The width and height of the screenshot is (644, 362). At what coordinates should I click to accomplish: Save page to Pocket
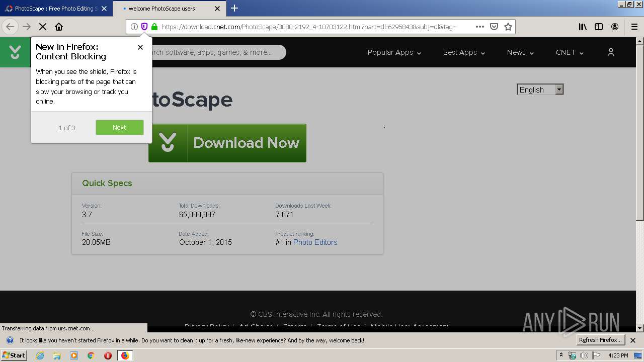point(494,27)
